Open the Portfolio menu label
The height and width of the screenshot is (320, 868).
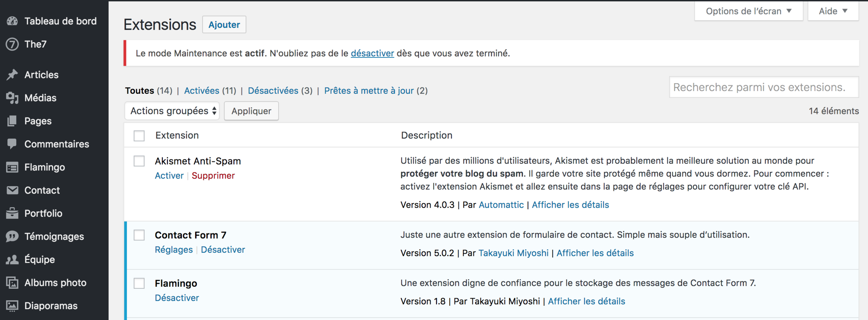pos(43,213)
